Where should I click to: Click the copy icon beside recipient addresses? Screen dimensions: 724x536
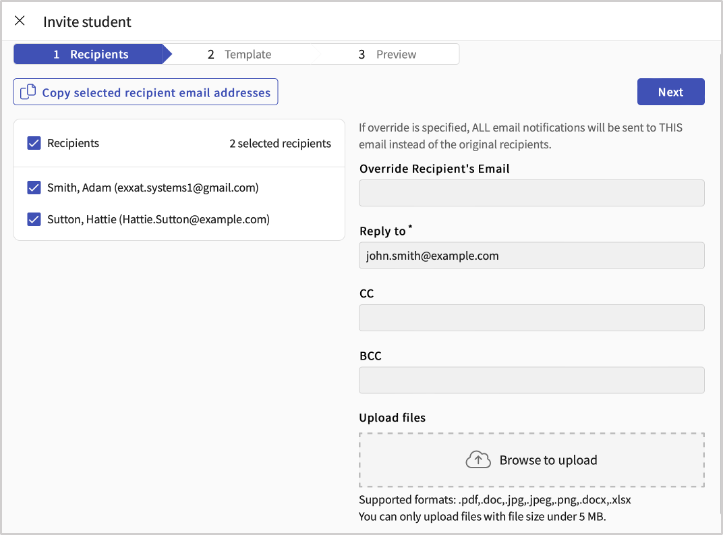tap(28, 92)
